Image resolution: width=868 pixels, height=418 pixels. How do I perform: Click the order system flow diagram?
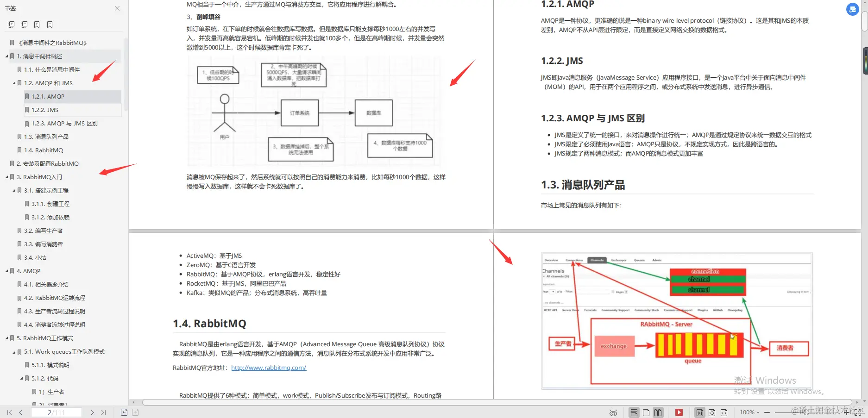click(x=314, y=111)
